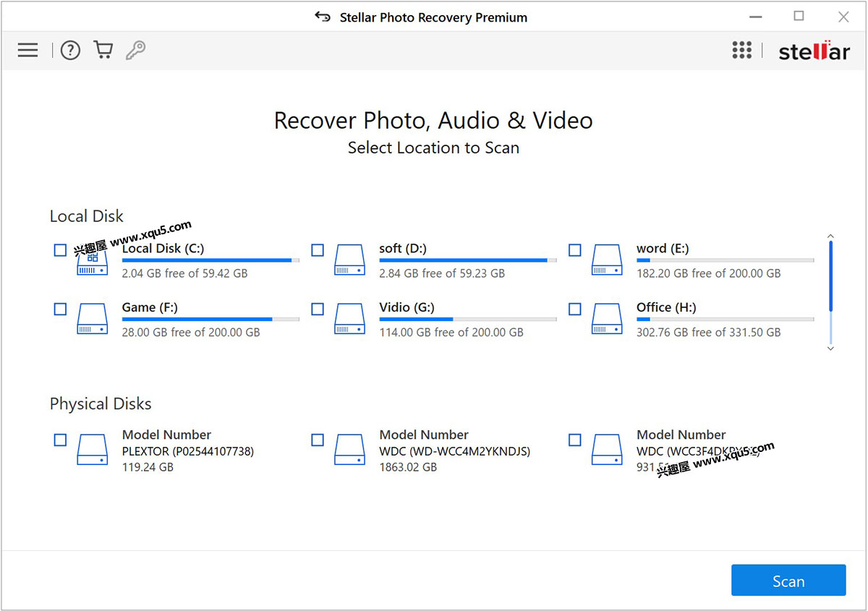
Task: Select the WDC 1863.02 GB disk checkbox
Action: tap(318, 440)
